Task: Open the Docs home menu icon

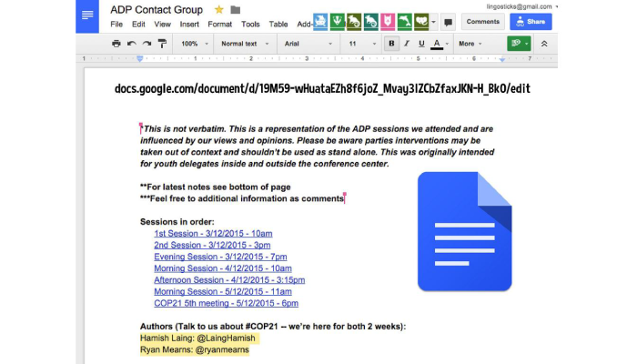Action: tap(87, 15)
